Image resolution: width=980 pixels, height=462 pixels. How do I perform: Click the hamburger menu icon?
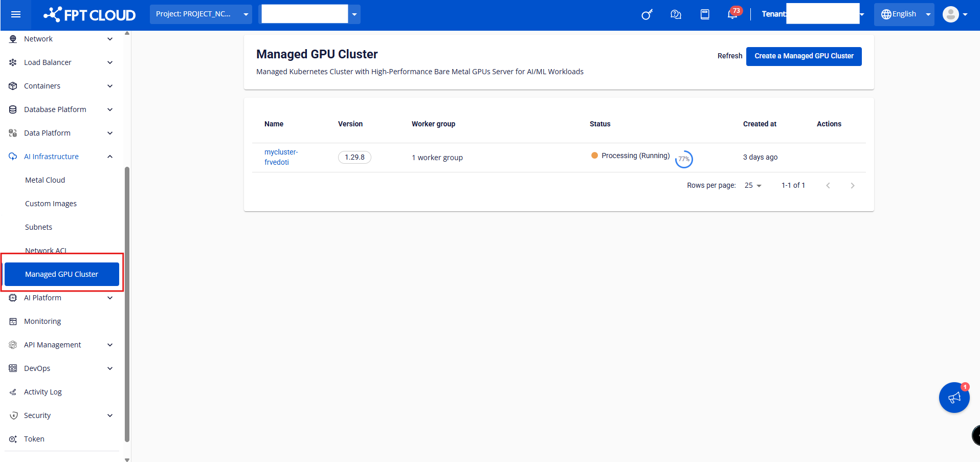pos(16,14)
